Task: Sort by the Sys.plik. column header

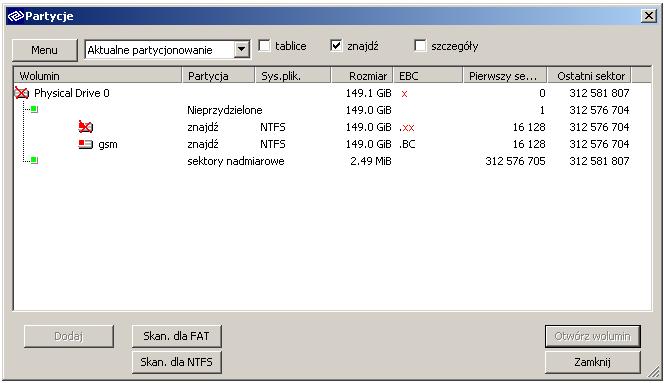Action: coord(293,76)
